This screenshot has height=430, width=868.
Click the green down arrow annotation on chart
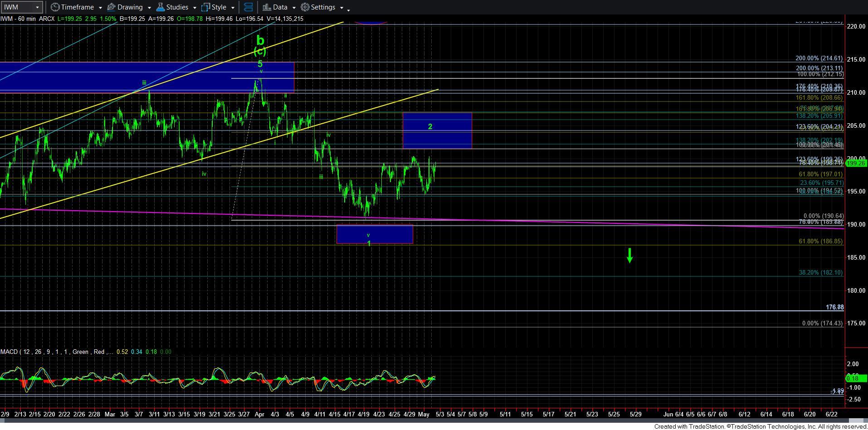(x=629, y=255)
